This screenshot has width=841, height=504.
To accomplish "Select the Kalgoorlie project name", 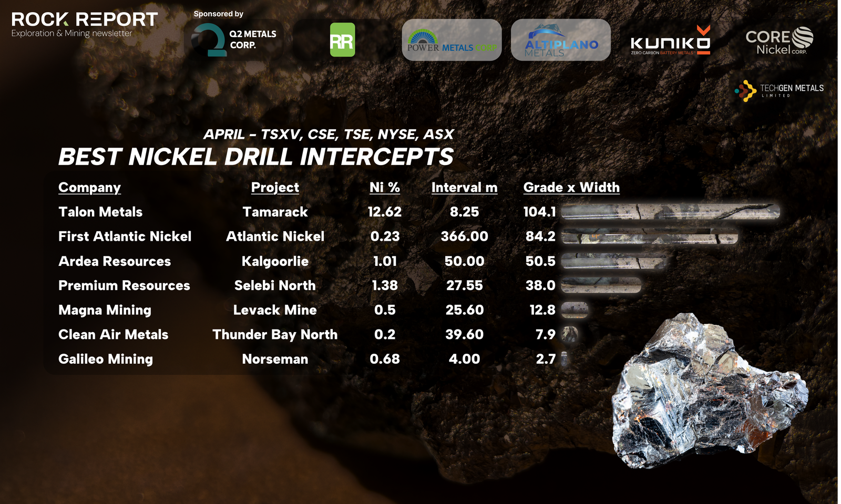I will (x=275, y=261).
